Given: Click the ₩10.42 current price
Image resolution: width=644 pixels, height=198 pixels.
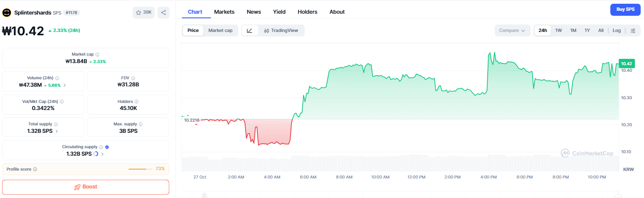Looking at the screenshot, I should point(23,31).
